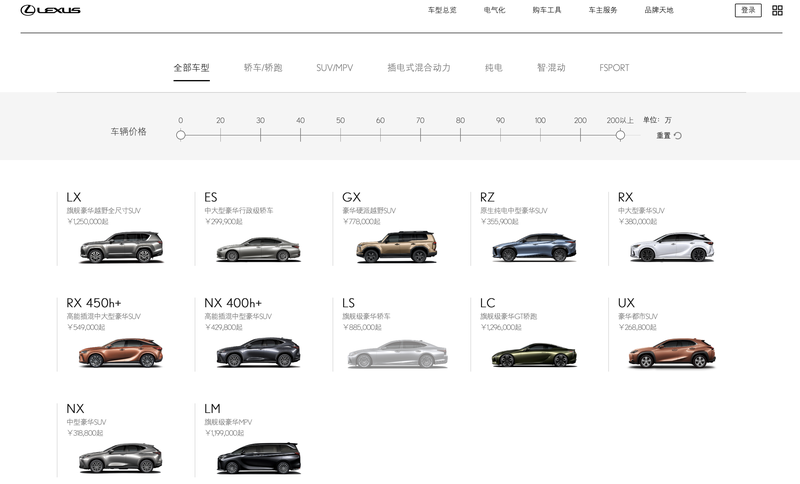This screenshot has width=800, height=484.
Task: Click the ¥355,900起 price text
Action: (499, 222)
